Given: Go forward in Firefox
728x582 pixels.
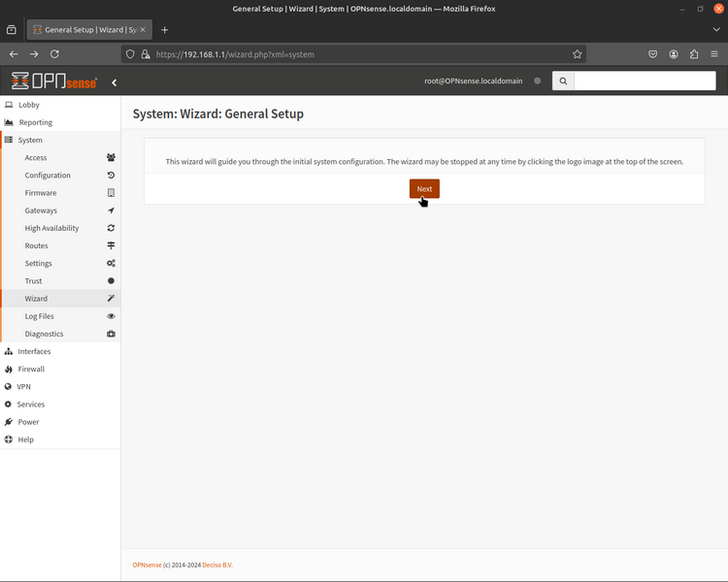Looking at the screenshot, I should tap(34, 54).
